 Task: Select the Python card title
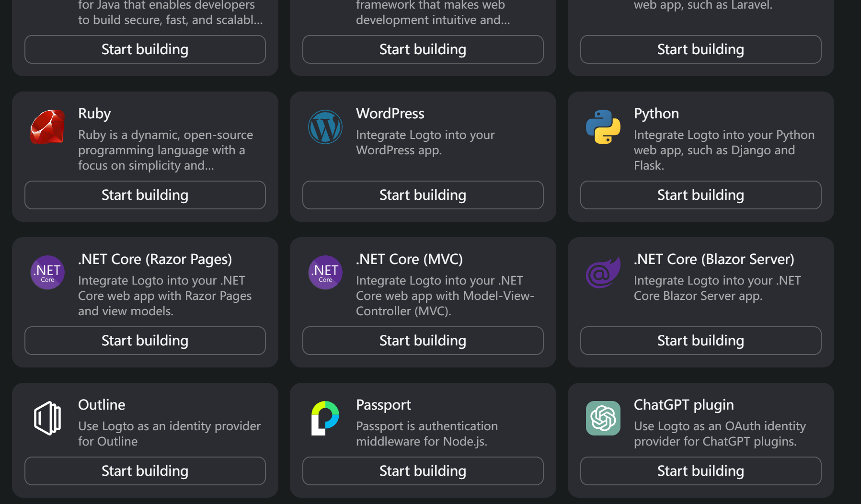tap(656, 114)
